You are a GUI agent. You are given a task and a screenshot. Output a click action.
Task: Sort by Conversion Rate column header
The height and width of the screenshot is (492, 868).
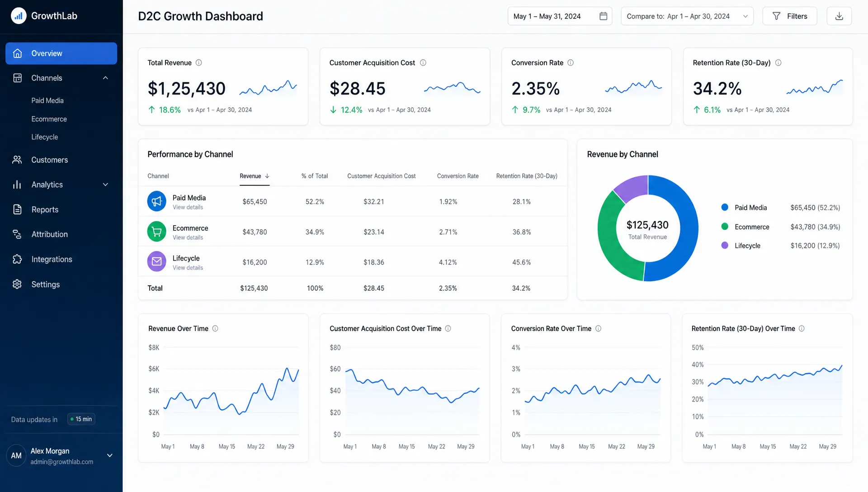click(458, 176)
